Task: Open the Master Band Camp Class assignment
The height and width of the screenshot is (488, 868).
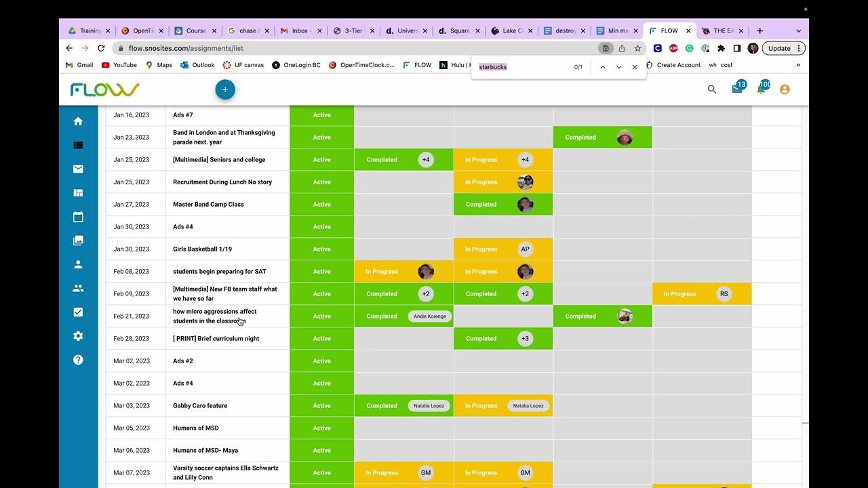Action: coord(208,205)
